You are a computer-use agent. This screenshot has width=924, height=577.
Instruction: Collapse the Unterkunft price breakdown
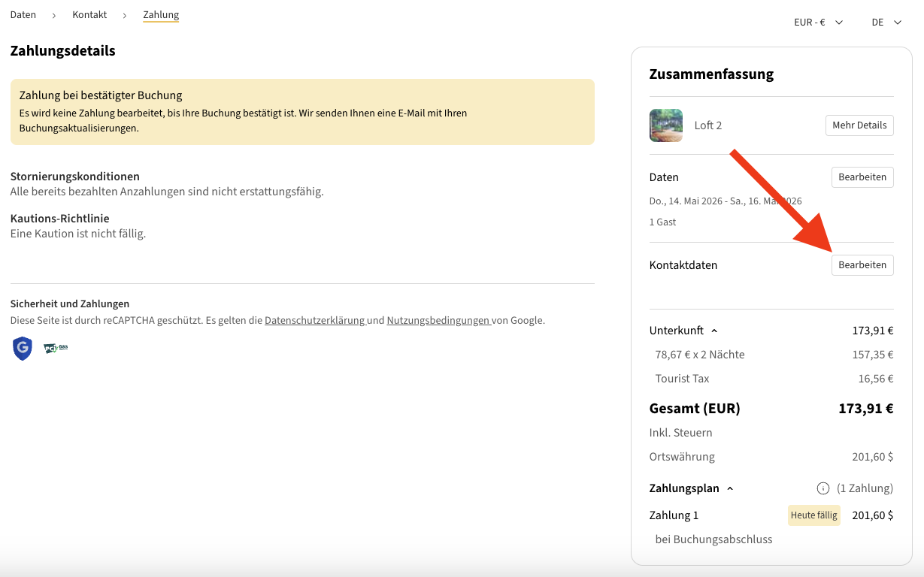(714, 331)
